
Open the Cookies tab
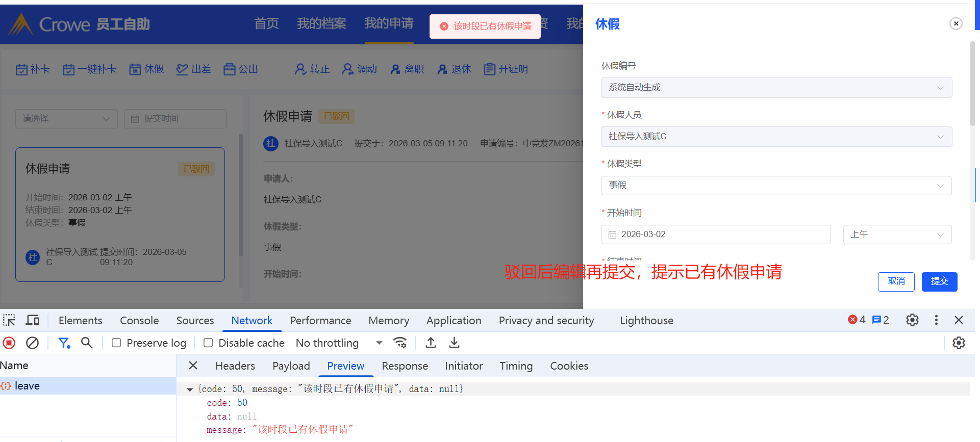click(569, 366)
